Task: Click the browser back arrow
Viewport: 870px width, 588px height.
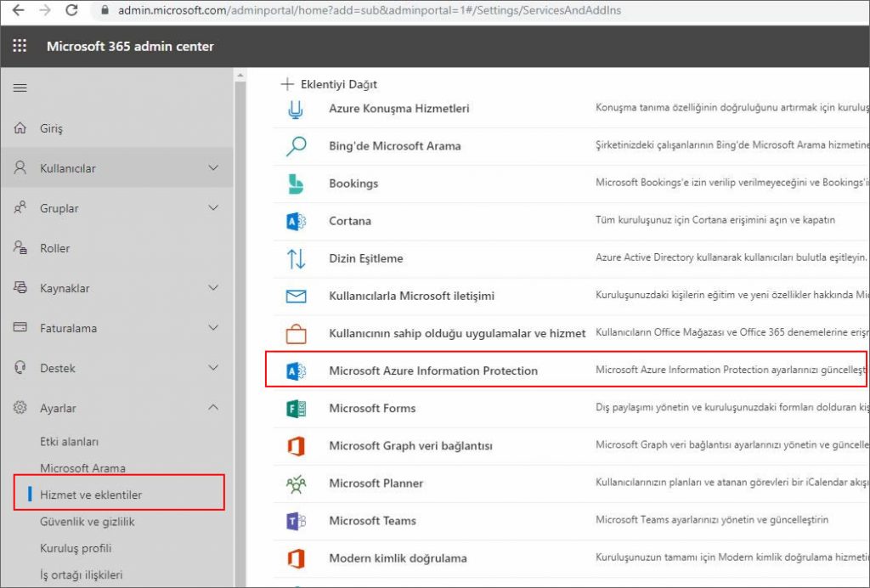Action: (18, 10)
